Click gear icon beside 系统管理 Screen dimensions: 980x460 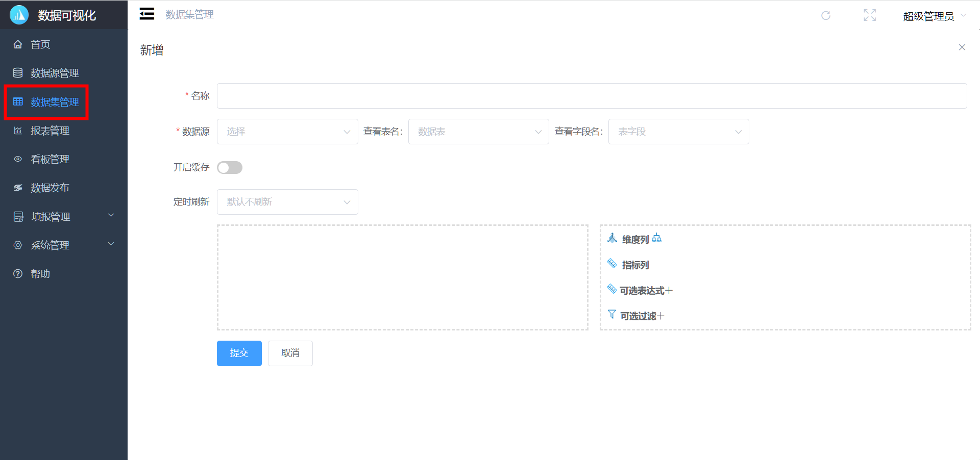coord(18,245)
